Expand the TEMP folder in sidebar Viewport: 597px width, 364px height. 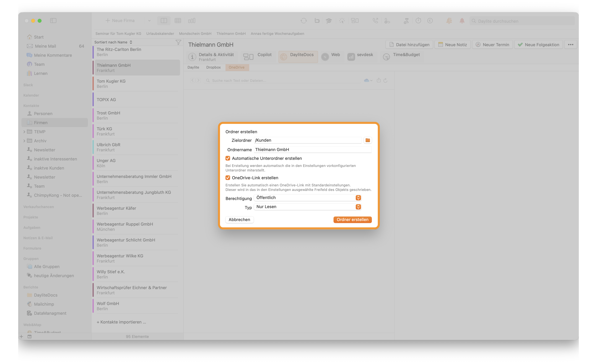pyautogui.click(x=24, y=132)
